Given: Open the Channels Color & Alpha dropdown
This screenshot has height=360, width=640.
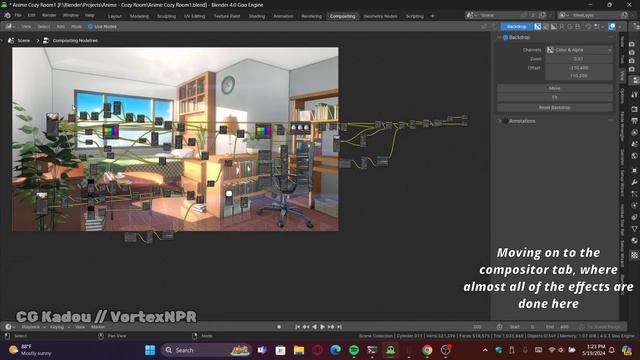Looking at the screenshot, I should [x=579, y=50].
